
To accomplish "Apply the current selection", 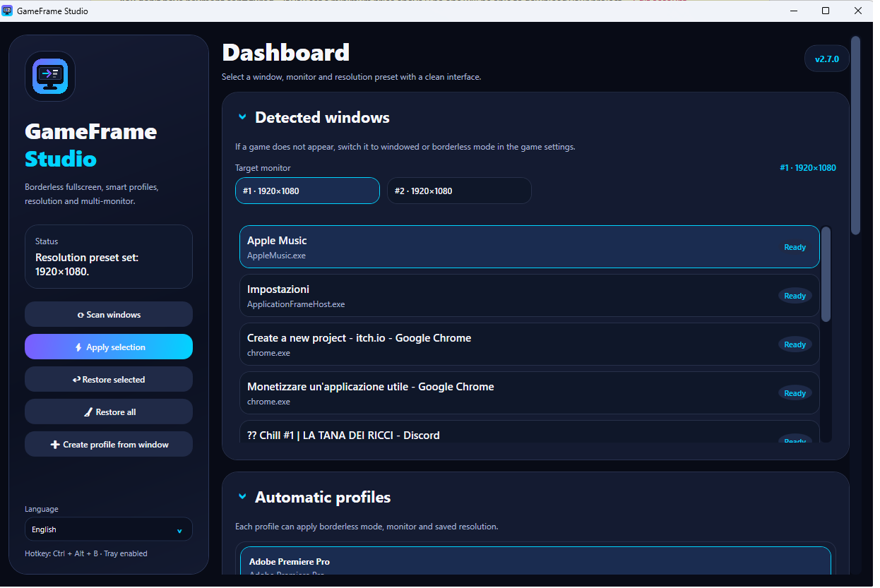I will coord(109,347).
